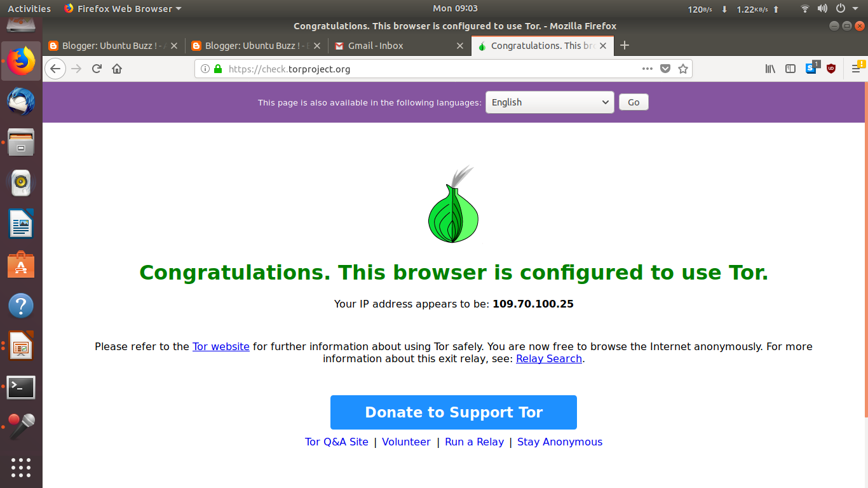
Task: Click the green Tor onion logo
Action: click(453, 205)
